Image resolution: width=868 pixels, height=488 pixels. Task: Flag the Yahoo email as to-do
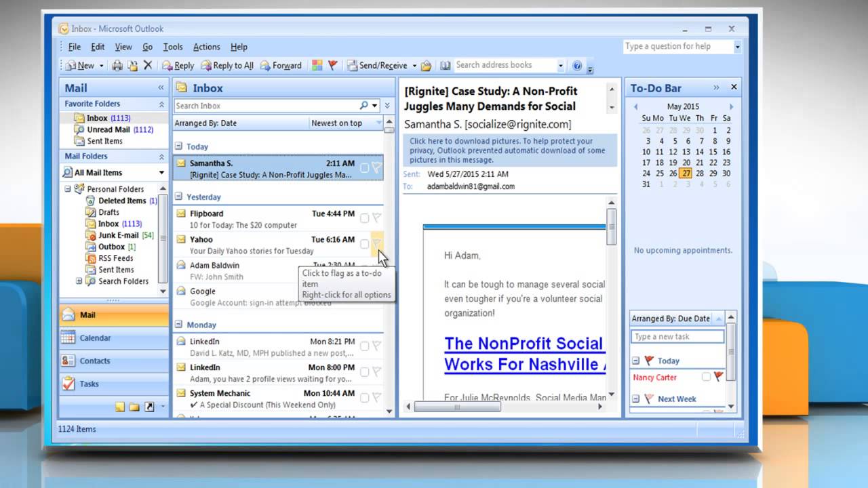click(x=377, y=243)
